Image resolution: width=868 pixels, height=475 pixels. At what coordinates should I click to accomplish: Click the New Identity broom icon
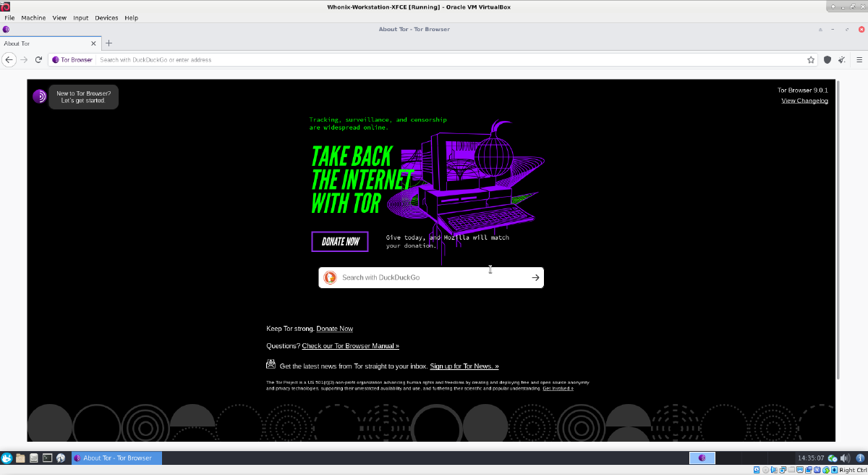[842, 59]
